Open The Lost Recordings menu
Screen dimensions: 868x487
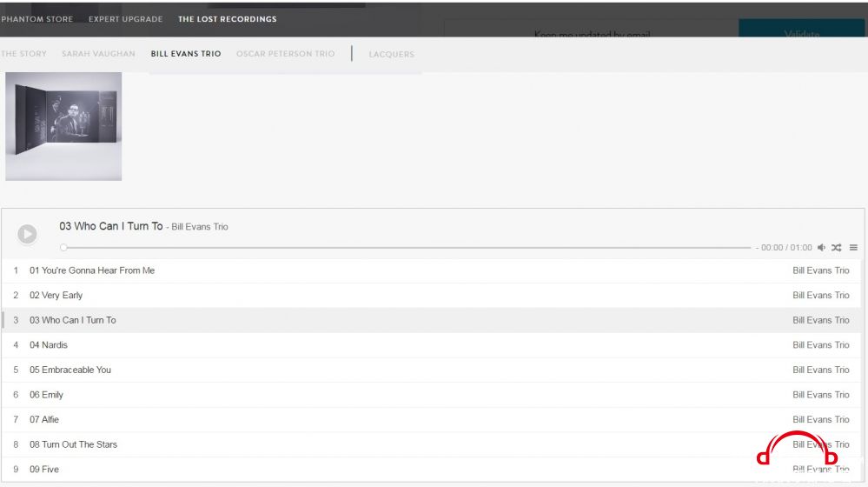click(227, 19)
